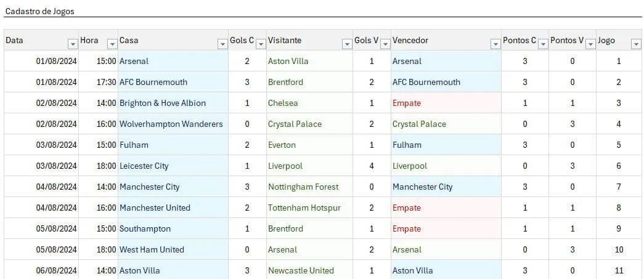644x279 pixels.
Task: Select the date cell for game 11
Action: pyautogui.click(x=41, y=270)
